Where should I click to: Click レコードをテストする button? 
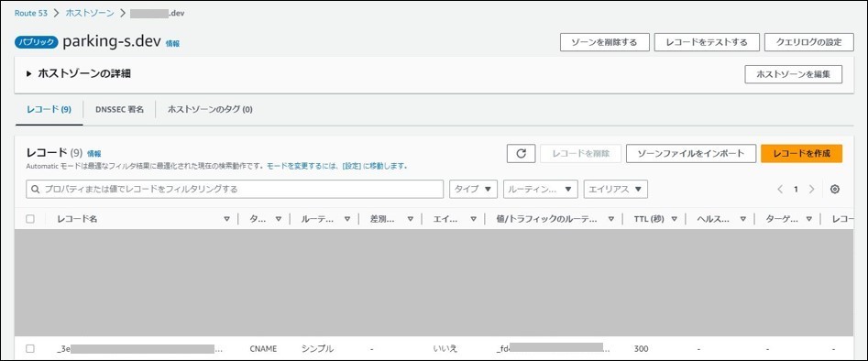tap(707, 42)
